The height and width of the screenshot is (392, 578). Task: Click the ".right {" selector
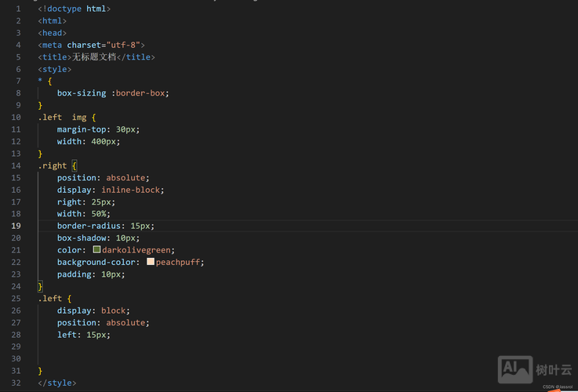57,165
